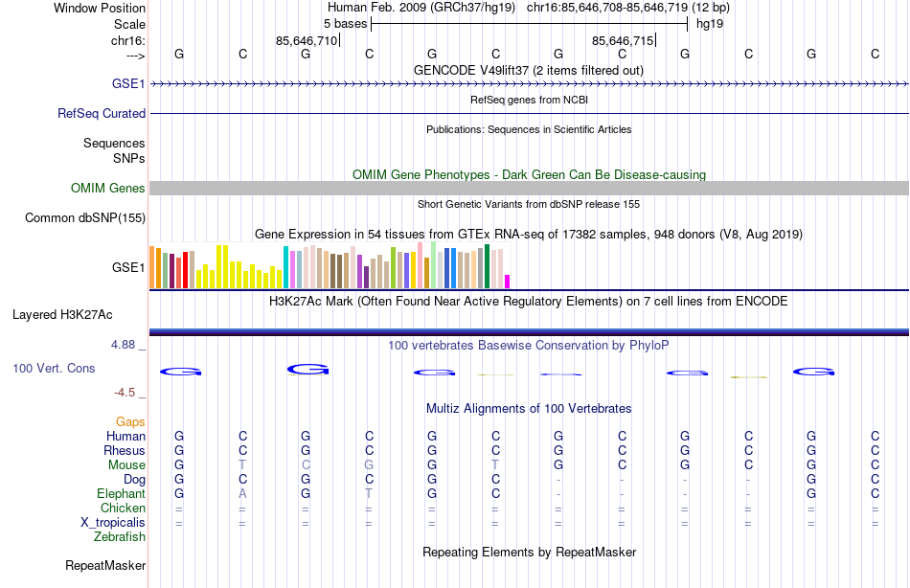Screen dimensions: 910x588
Task: Click the ---> sequence direction arrow
Action: 136,56
